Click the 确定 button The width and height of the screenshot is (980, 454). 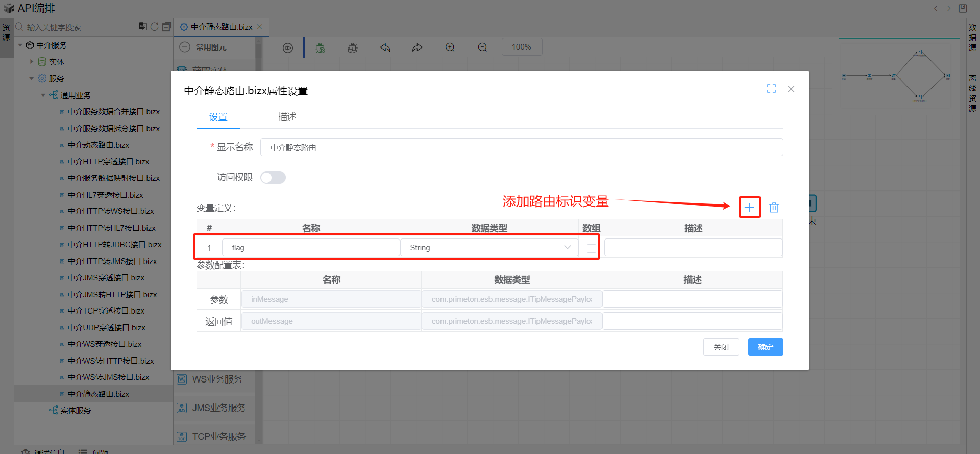coord(765,347)
